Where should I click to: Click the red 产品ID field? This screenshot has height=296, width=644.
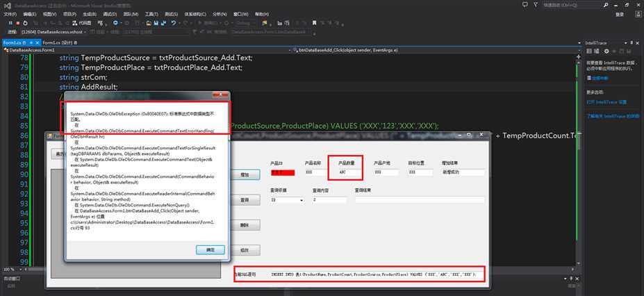tap(283, 172)
